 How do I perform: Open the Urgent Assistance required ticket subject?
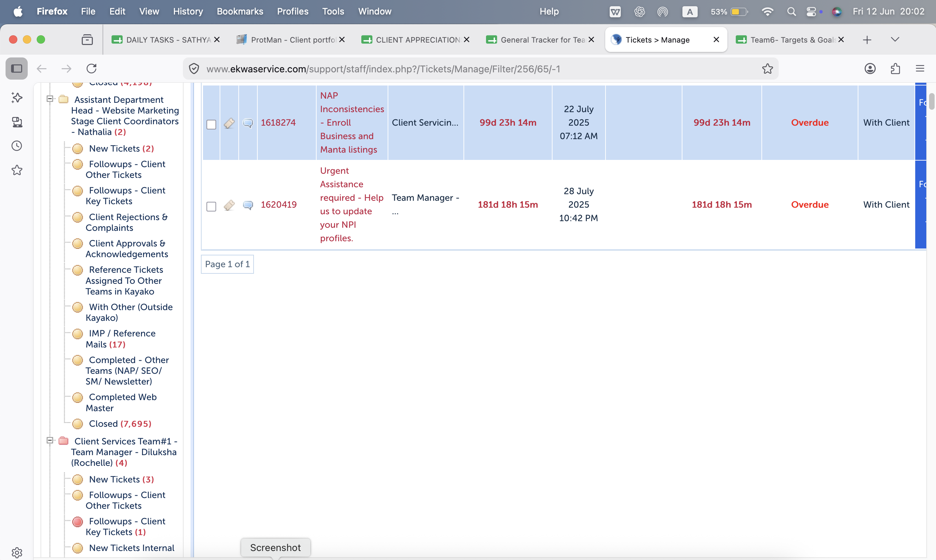coord(352,205)
